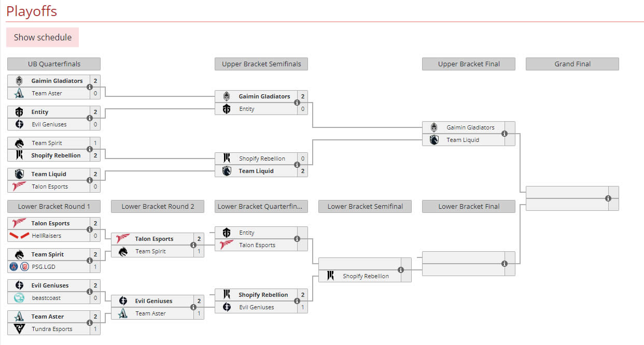Click the Team Liquid logo in Upper Bracket Final

(434, 140)
